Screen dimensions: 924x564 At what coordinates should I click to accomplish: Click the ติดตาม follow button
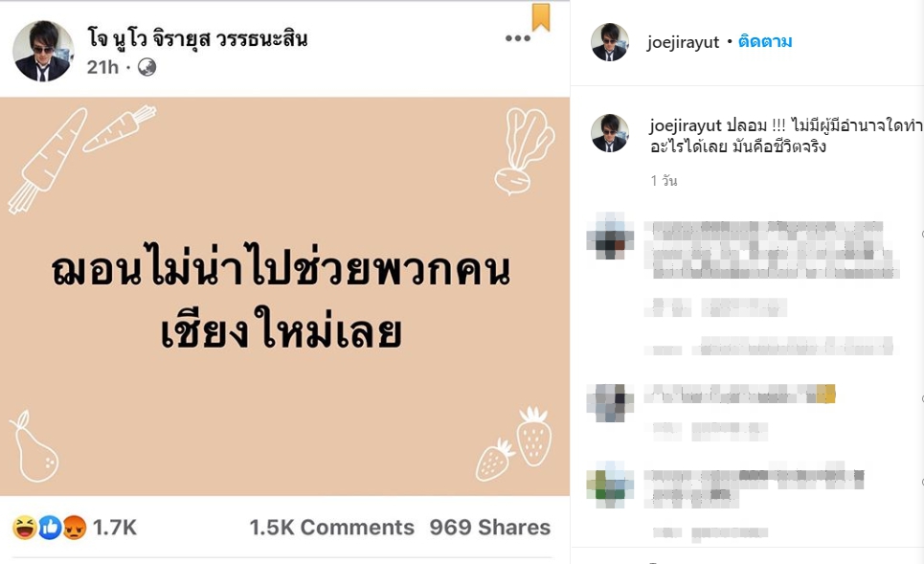click(765, 42)
